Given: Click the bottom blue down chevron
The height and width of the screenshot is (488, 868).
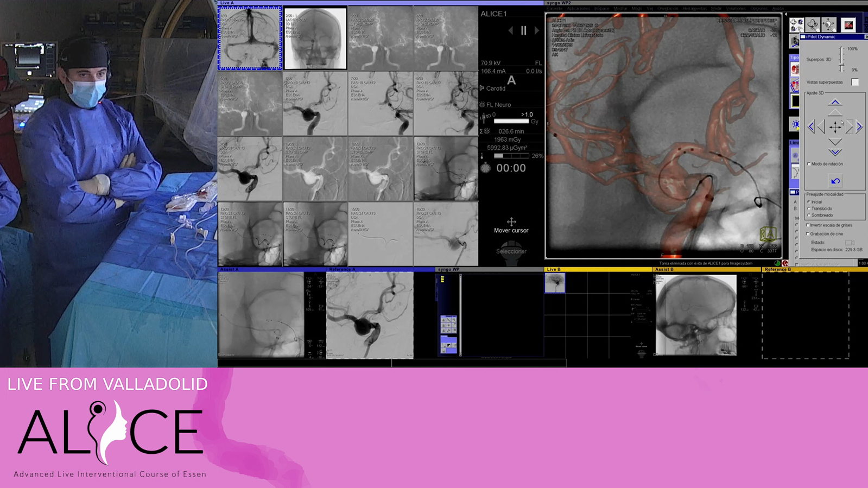Looking at the screenshot, I should (x=835, y=153).
